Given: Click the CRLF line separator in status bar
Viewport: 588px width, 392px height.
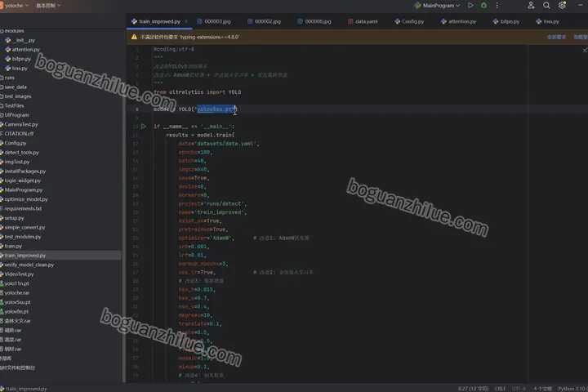Looking at the screenshot, I should click(x=500, y=389).
